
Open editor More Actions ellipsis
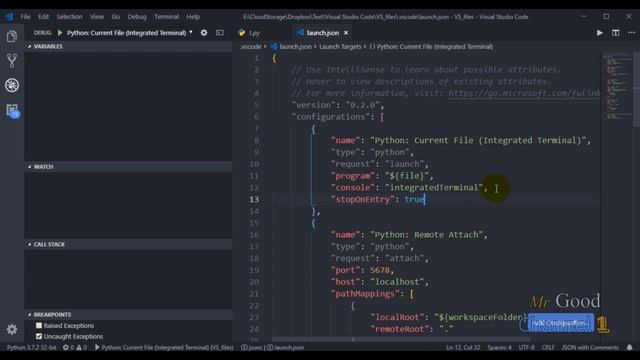coord(631,33)
